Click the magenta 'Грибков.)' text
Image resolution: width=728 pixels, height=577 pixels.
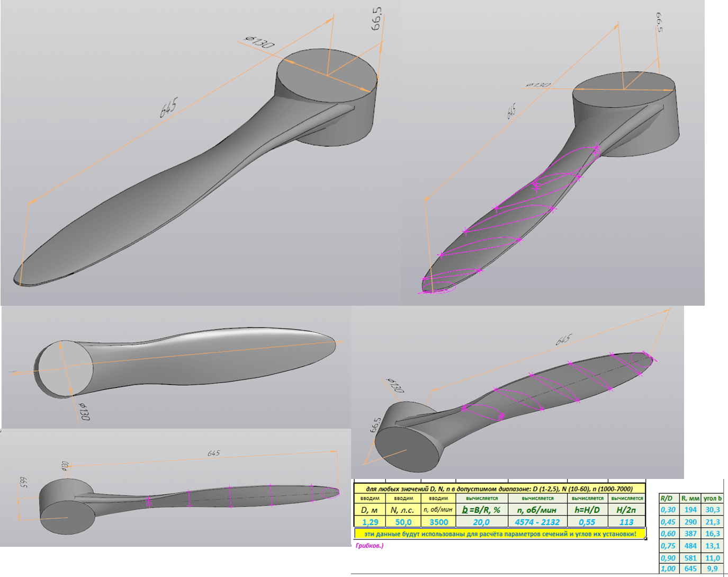click(370, 546)
